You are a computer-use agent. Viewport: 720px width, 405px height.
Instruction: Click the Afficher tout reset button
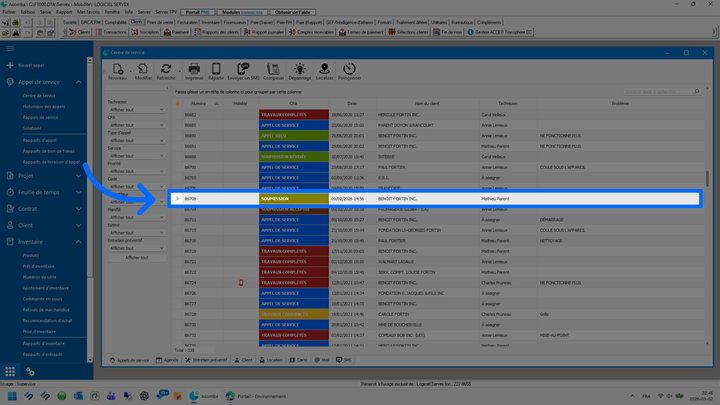coord(137,258)
